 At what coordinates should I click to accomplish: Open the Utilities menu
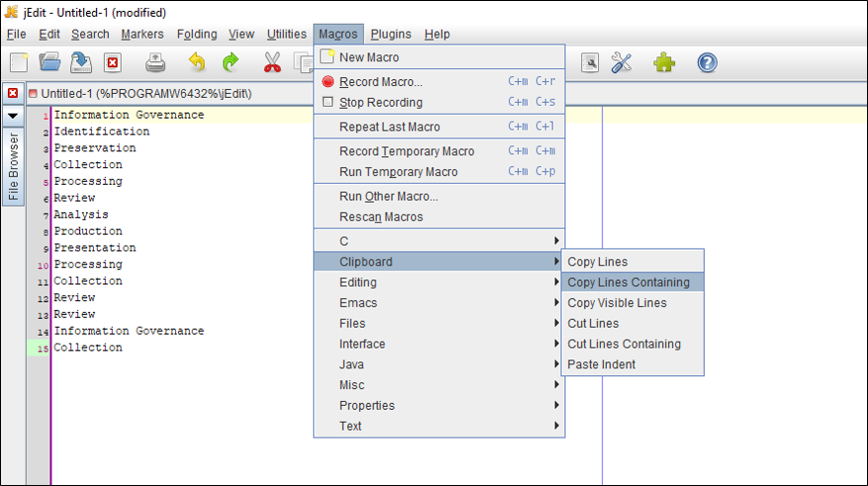pos(287,35)
